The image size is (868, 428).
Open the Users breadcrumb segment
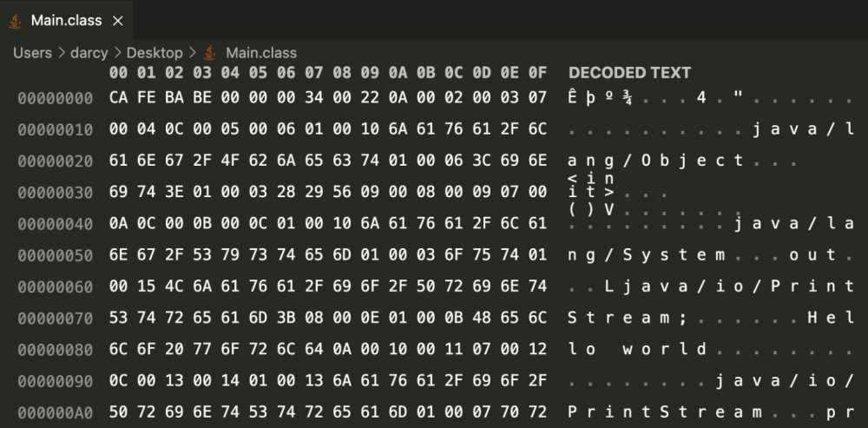pos(32,53)
